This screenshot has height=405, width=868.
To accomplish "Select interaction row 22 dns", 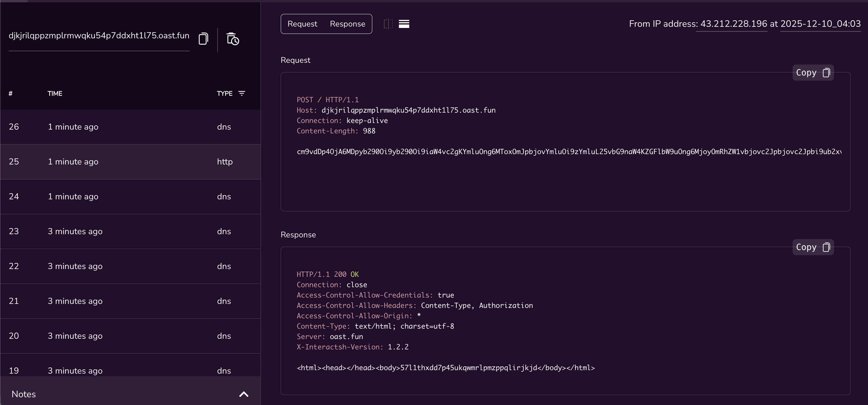I will click(x=130, y=266).
